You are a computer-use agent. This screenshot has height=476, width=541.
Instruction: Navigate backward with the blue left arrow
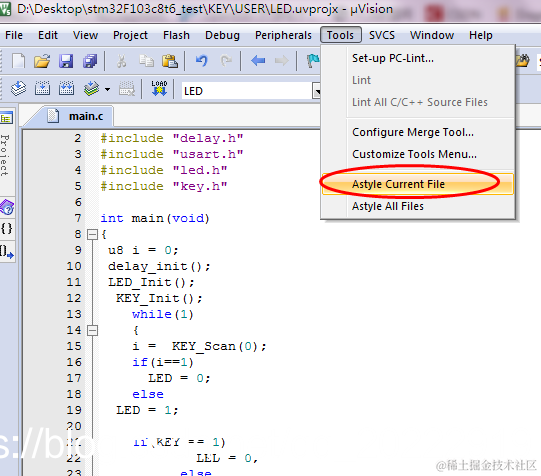(x=258, y=61)
